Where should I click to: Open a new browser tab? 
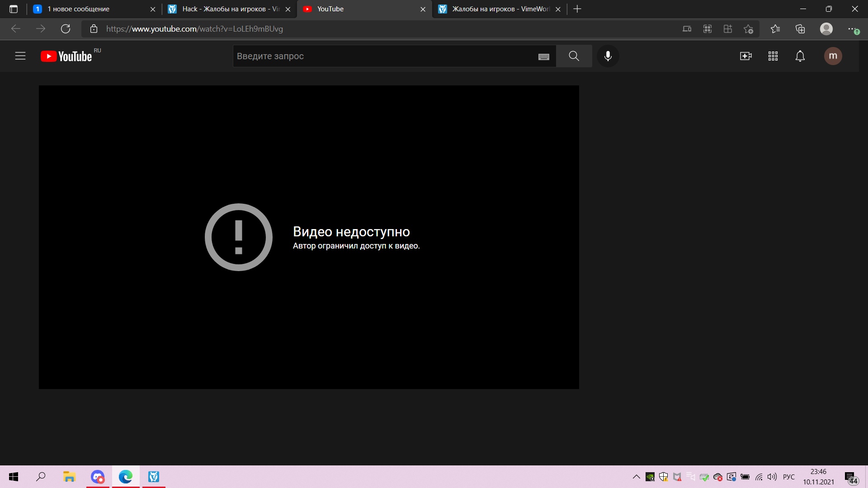pos(577,9)
